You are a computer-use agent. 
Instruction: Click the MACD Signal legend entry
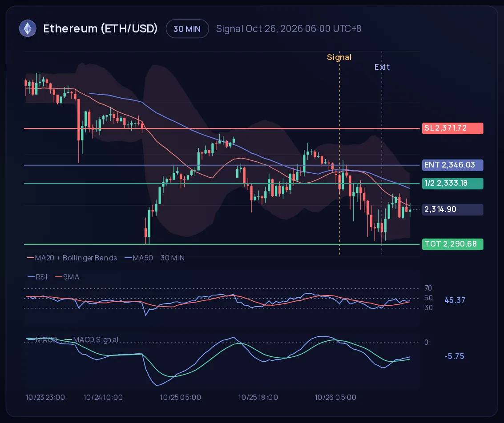92,339
